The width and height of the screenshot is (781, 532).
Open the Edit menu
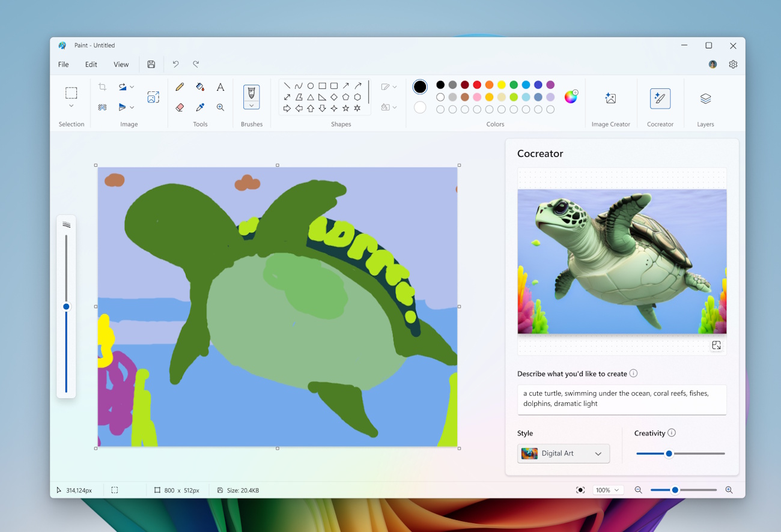pos(91,64)
